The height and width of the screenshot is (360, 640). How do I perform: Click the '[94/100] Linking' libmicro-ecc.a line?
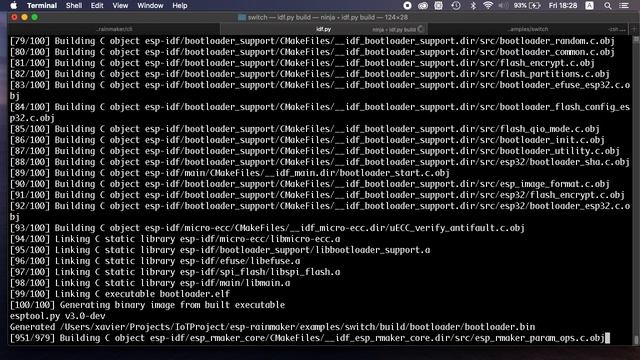175,239
